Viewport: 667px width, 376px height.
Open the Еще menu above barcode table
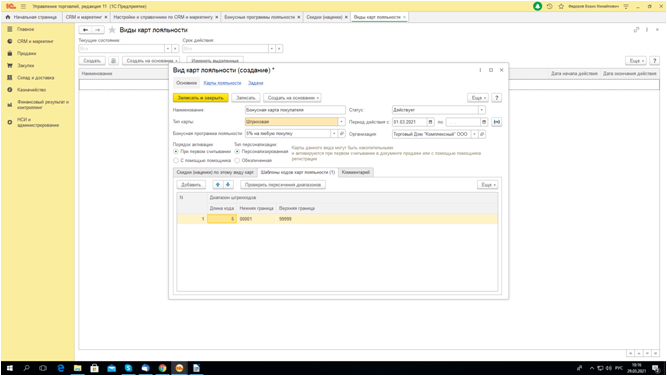[488, 185]
